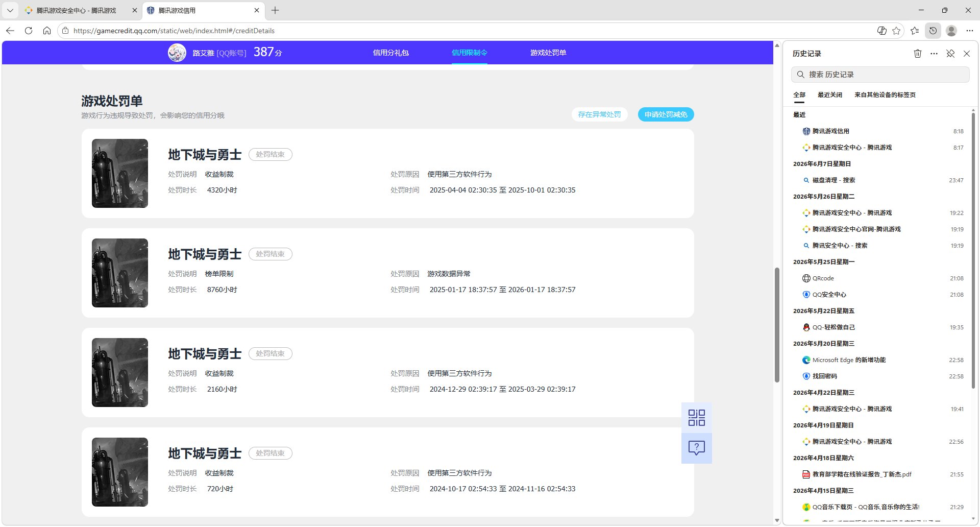
Task: Click the game thumbnail of 720小时 penalty
Action: (x=120, y=472)
